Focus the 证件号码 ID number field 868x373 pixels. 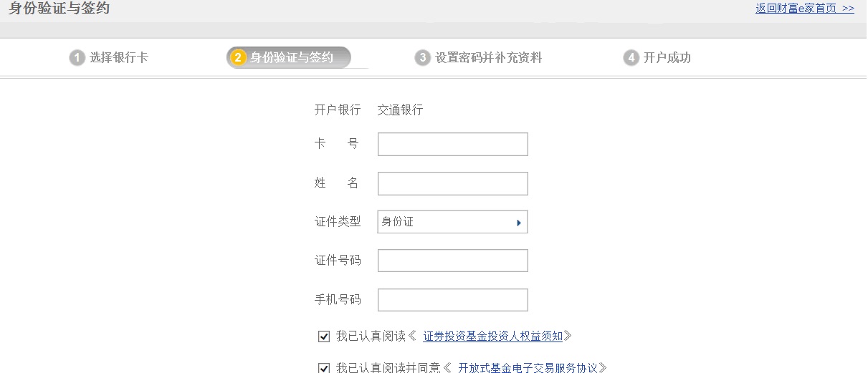pyautogui.click(x=452, y=261)
